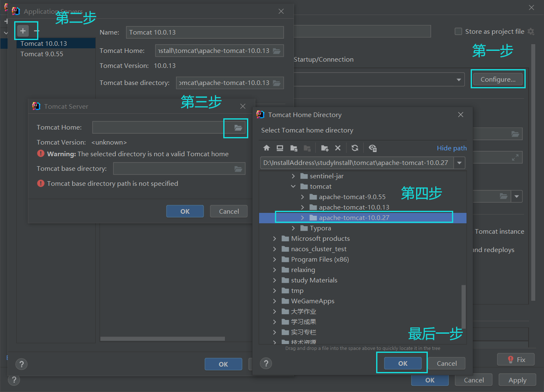Screen dimensions: 544x392
Task: Jump to desktop directory icon
Action: (280, 148)
